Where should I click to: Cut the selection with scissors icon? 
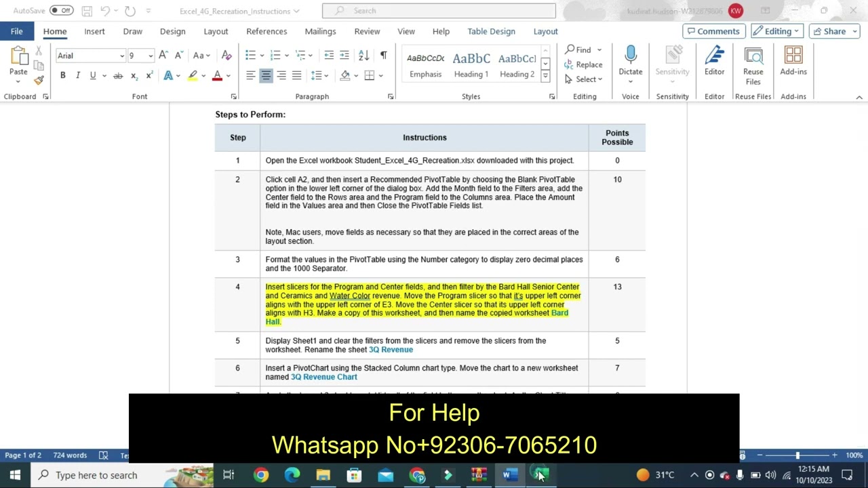39,52
